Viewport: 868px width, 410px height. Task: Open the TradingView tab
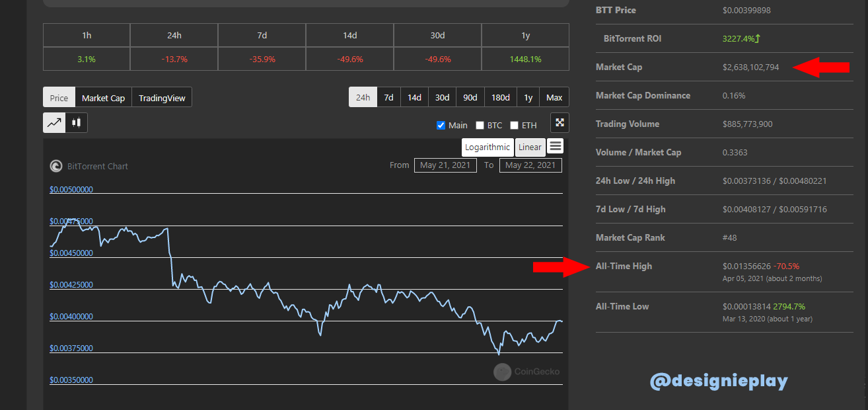[x=162, y=97]
